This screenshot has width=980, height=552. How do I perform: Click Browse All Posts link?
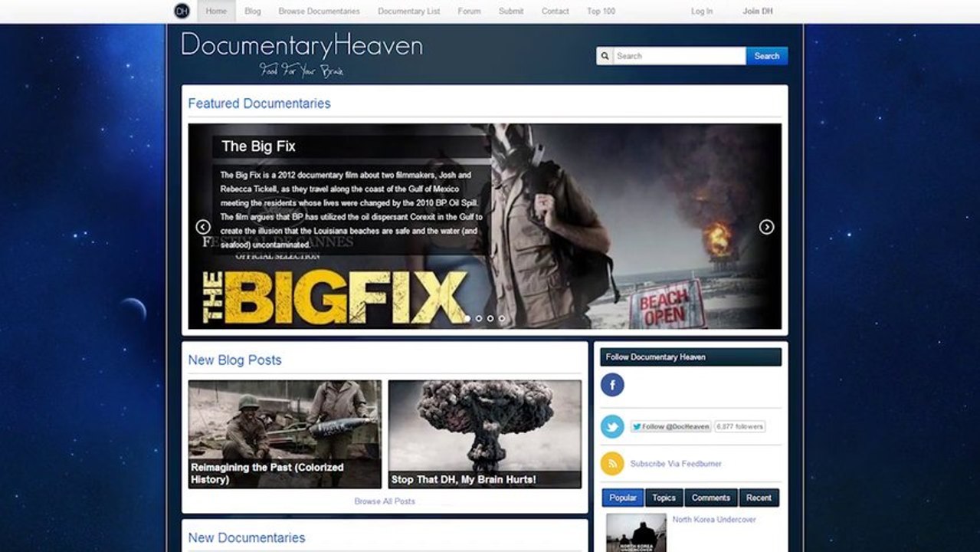point(385,501)
